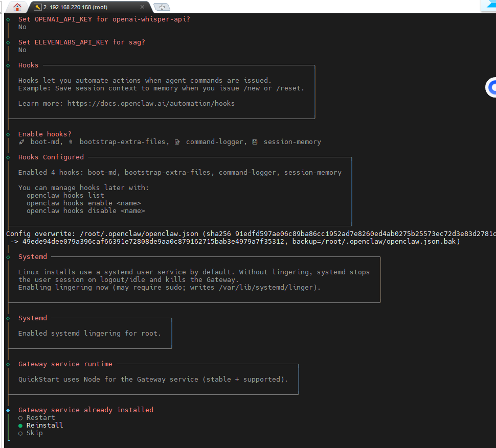
Task: Select the Skip option
Action: 31,433
